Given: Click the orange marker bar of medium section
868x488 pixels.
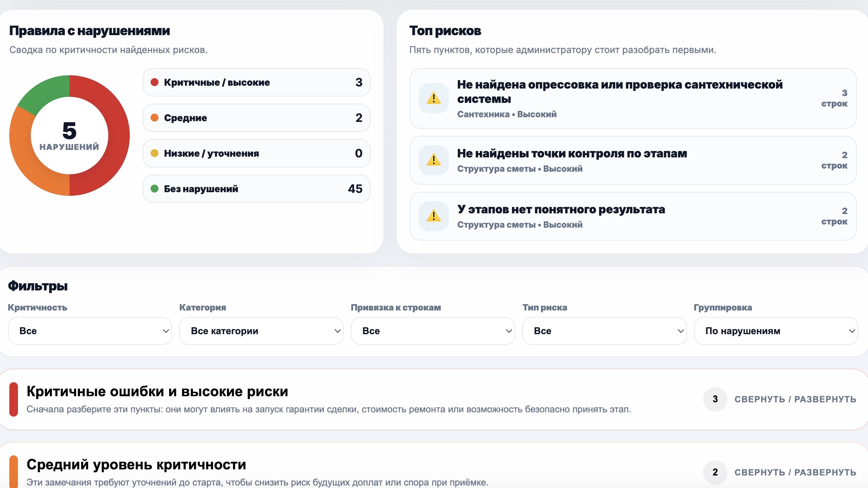Looking at the screenshot, I should [x=14, y=472].
